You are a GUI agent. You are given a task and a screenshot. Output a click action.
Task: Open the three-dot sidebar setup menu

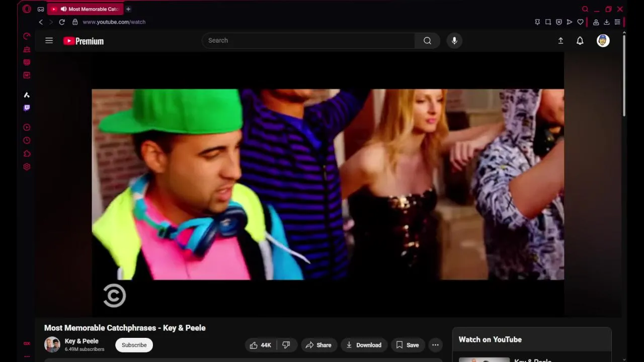point(27,356)
